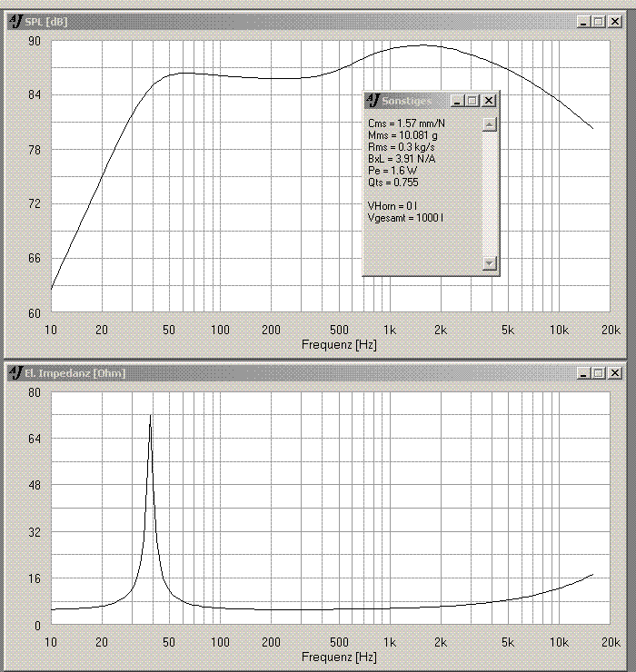Click 'Frequenz [Hz]' label under SPL graph
The image size is (636, 672).
[x=339, y=344]
